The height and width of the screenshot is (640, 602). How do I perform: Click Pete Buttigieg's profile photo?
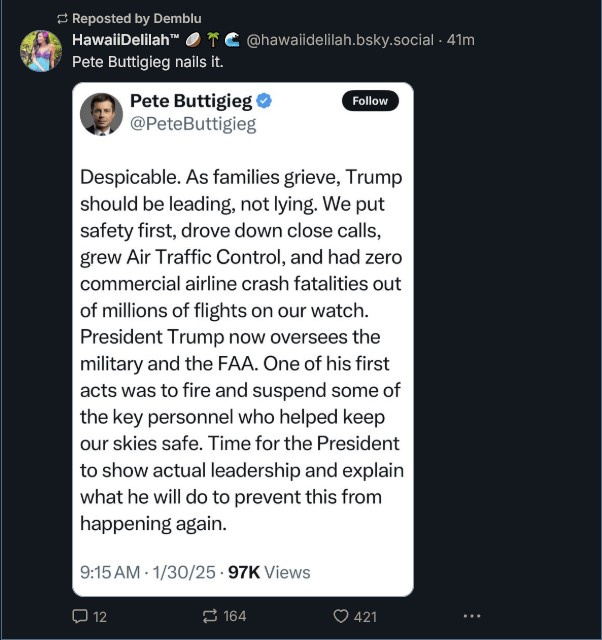click(101, 113)
